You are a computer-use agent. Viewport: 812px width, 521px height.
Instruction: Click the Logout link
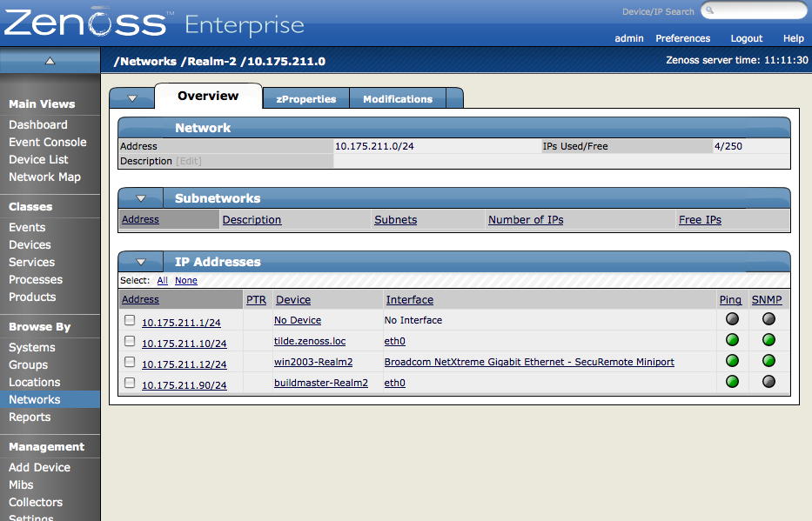(x=746, y=38)
